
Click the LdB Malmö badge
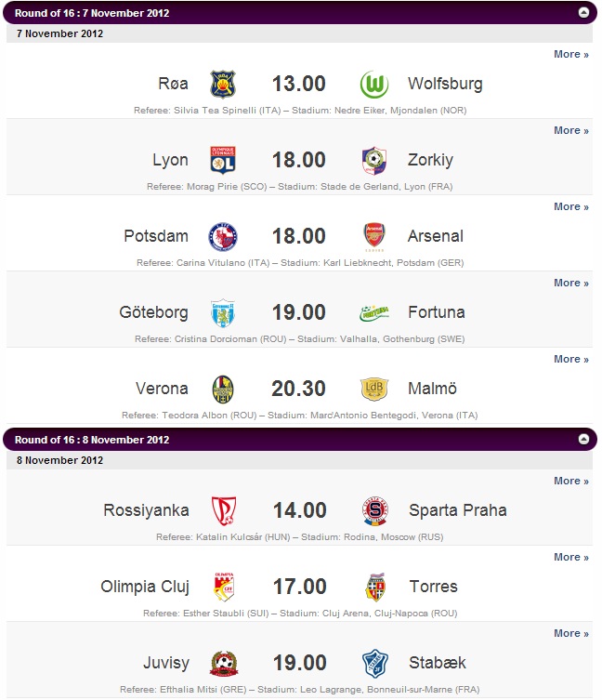[374, 389]
